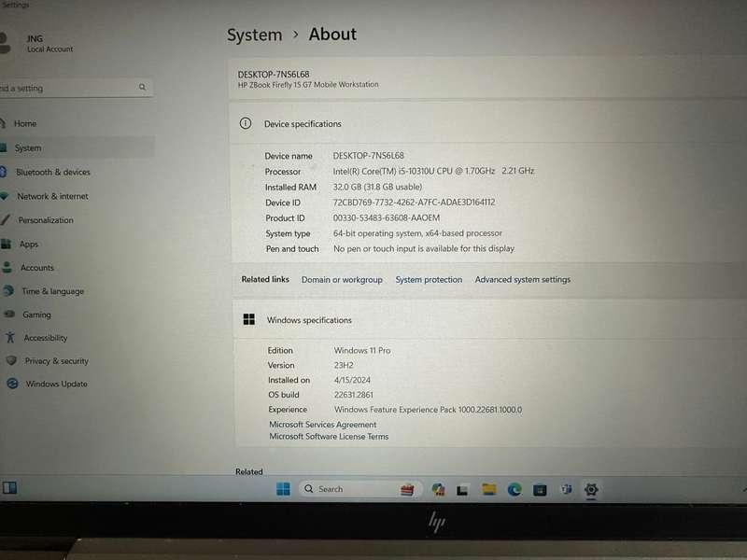Click the toolbox icon in taskbar search

[407, 489]
